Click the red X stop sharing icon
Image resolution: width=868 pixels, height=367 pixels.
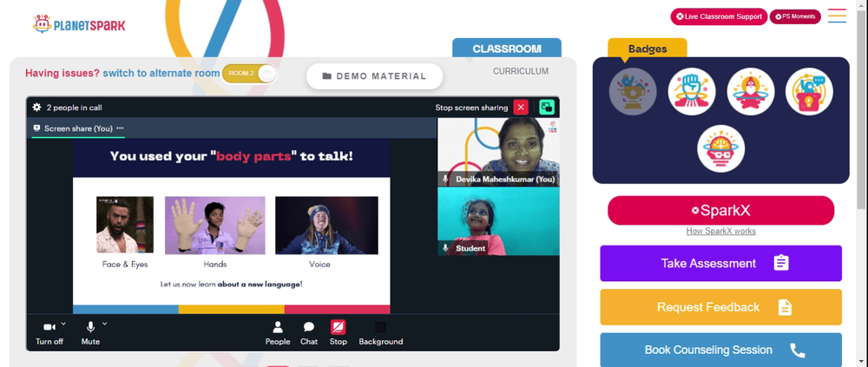coord(521,108)
